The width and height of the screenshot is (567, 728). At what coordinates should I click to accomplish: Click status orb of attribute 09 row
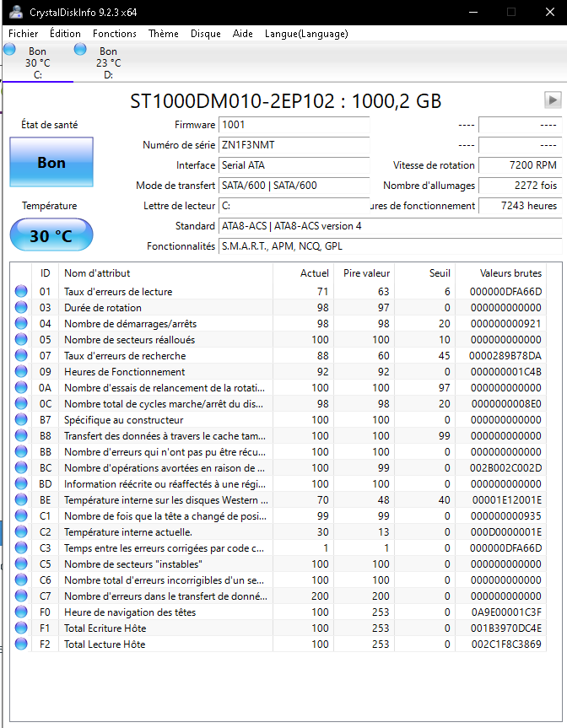[x=21, y=371]
